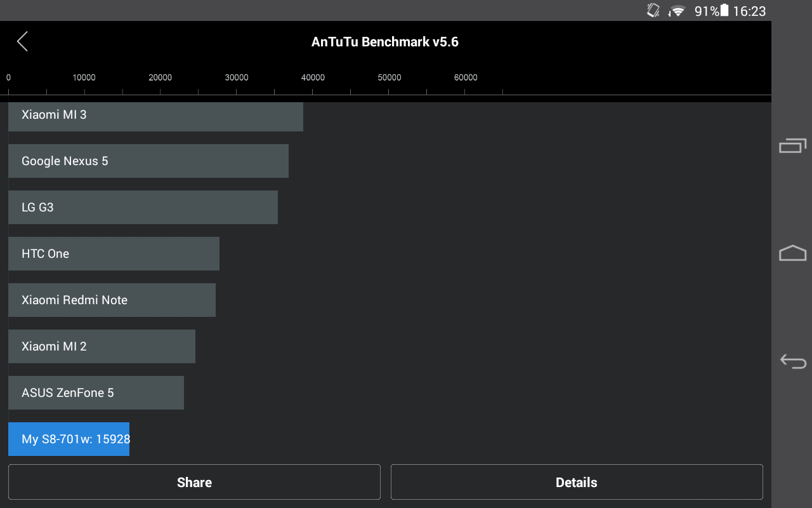Tap the 16:23 clock in status bar

749,11
